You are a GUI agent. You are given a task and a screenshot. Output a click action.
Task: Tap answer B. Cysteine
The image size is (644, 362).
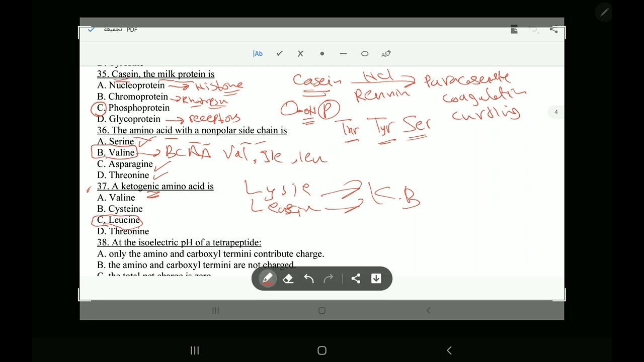(120, 209)
